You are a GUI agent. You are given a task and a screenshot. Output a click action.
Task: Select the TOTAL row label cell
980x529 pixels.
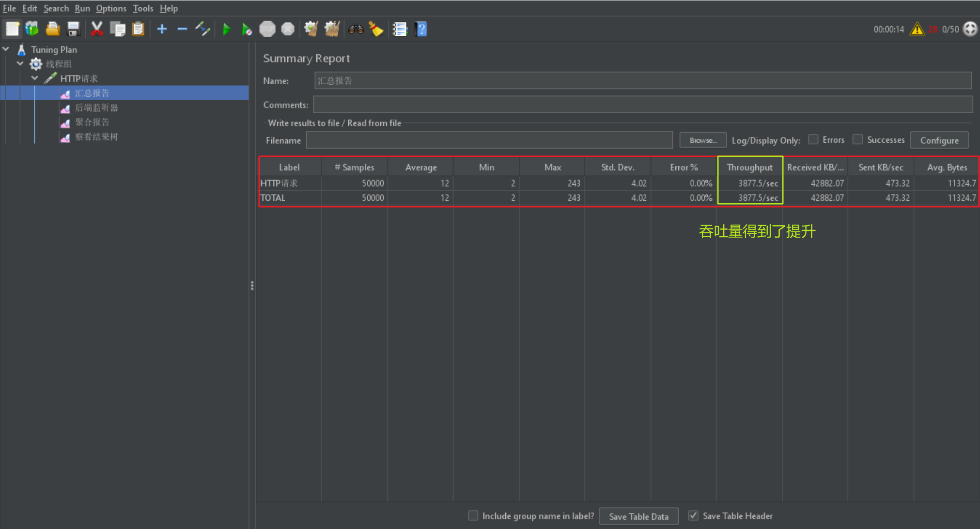tap(290, 197)
